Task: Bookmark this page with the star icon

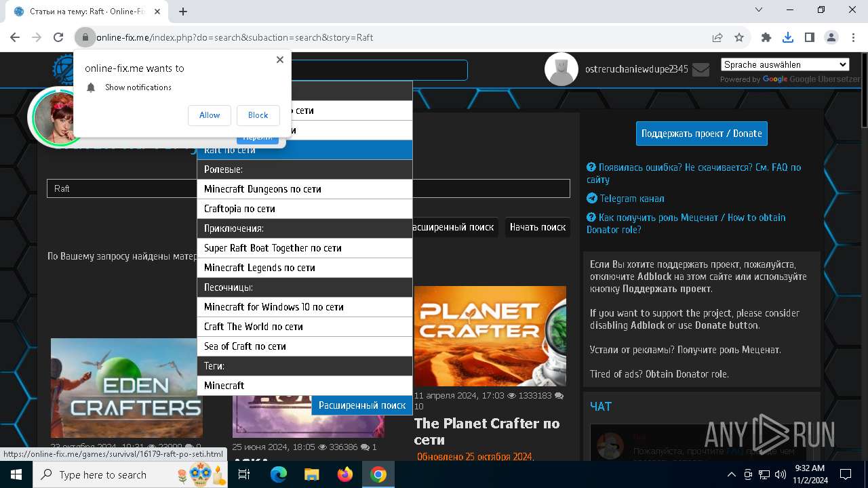Action: [x=739, y=38]
